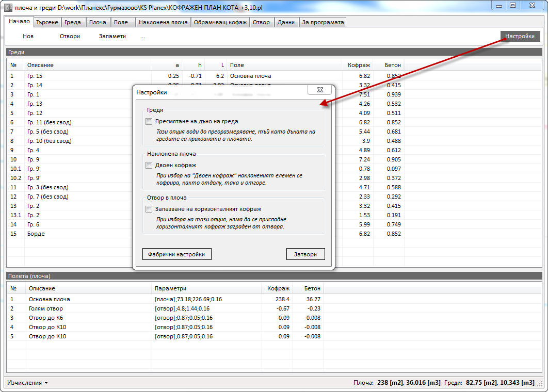This screenshot has height=392, width=548.
Task: Select 'Голям отвор' row in slab list
Action: click(x=46, y=308)
